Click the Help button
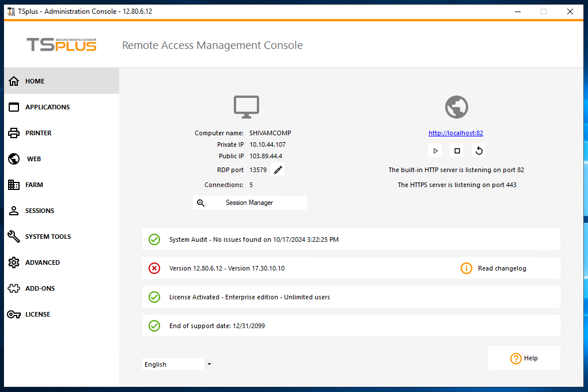588x392 pixels. pos(524,358)
